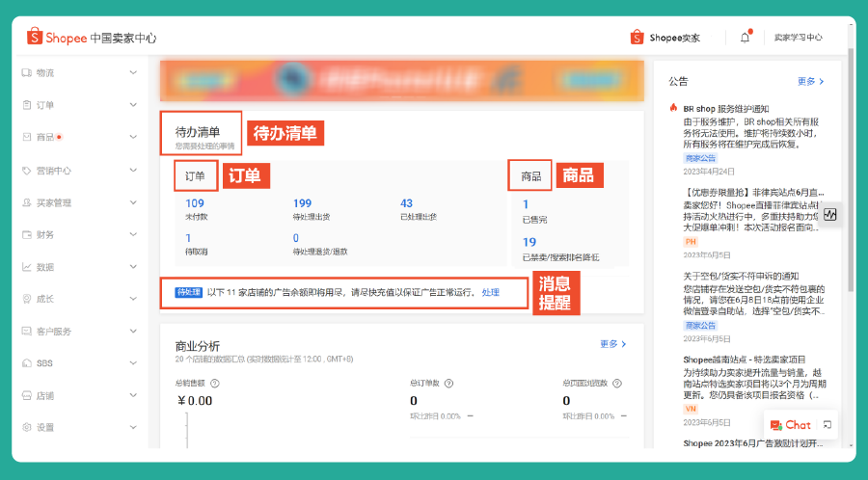Click the help icon next to 总销售额
This screenshot has width=868, height=480.
[x=215, y=384]
